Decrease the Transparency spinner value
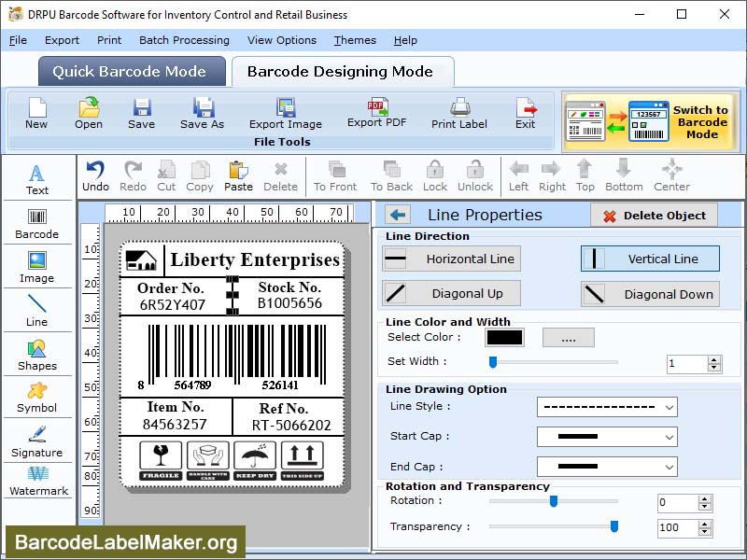Image resolution: width=747 pixels, height=560 pixels. pos(705,531)
